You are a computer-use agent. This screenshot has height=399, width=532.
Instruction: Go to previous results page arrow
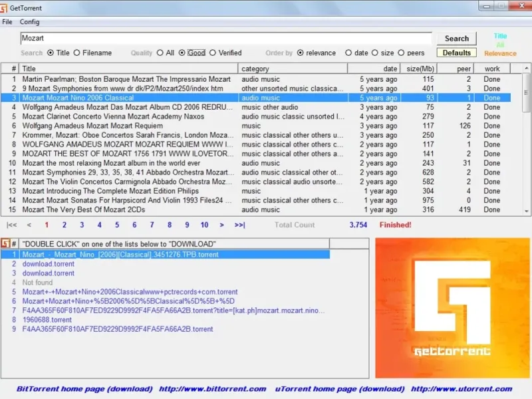(x=29, y=225)
